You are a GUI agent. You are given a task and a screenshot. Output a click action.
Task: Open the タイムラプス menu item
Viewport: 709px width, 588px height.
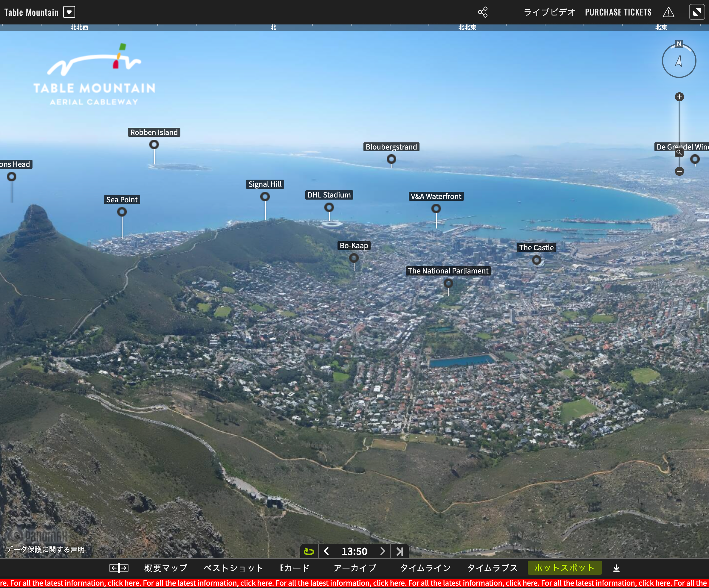coord(492,568)
